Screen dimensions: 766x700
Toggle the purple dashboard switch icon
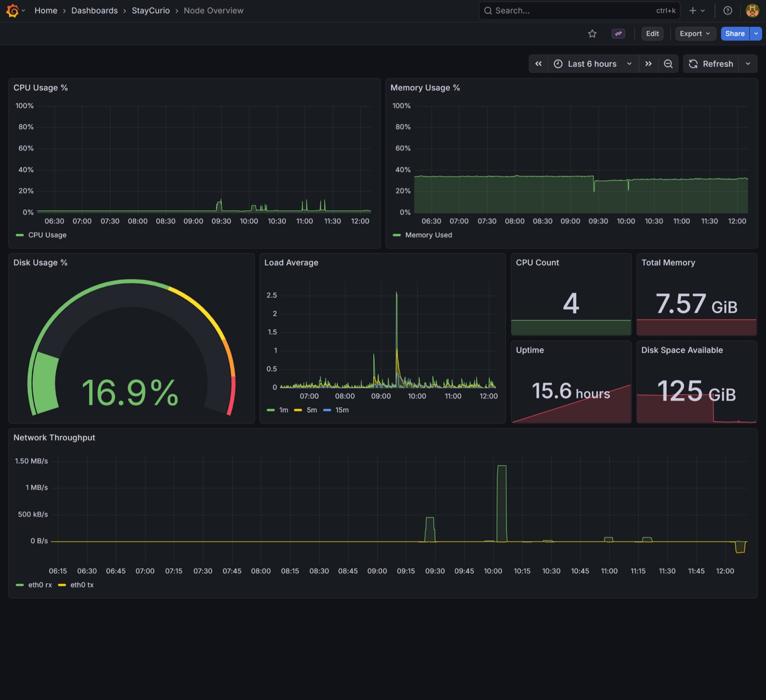pos(618,34)
